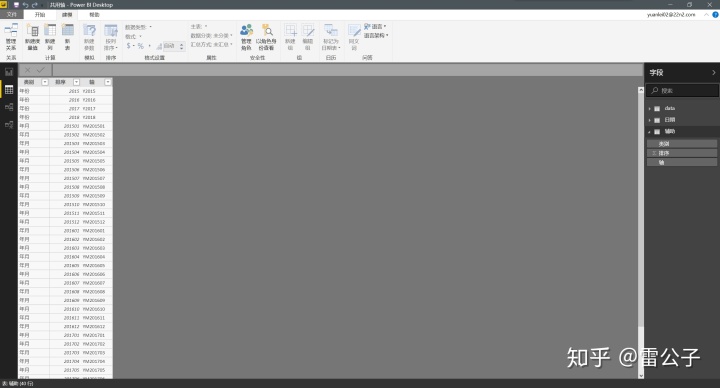Open filter dropdown on 类别 column header
This screenshot has width=720, height=388.
point(45,82)
